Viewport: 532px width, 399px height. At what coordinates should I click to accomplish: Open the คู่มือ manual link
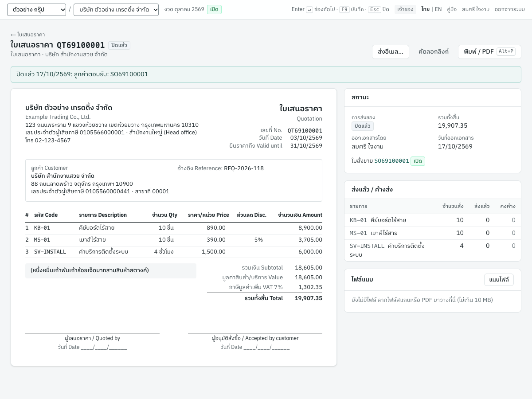tap(452, 9)
